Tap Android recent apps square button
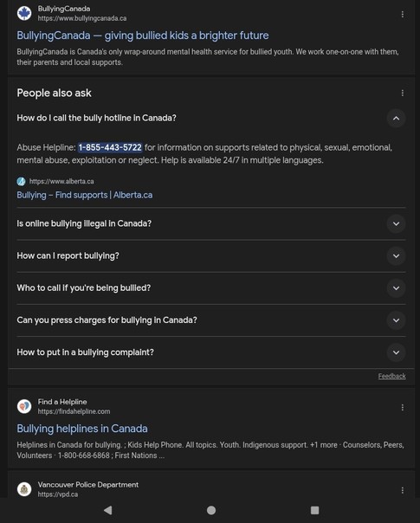Image resolution: width=420 pixels, height=523 pixels. [x=314, y=510]
